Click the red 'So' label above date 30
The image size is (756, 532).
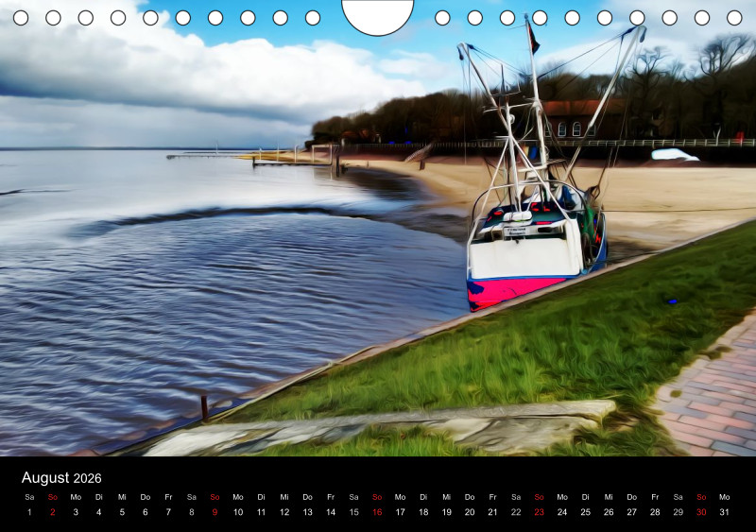point(701,497)
